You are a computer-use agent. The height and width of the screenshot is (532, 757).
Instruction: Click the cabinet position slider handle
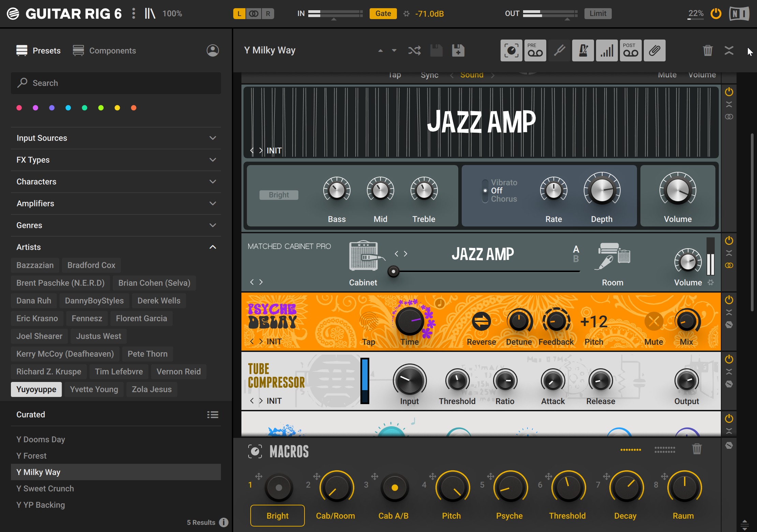point(394,271)
